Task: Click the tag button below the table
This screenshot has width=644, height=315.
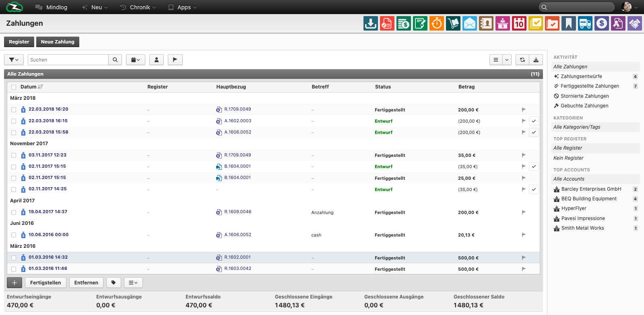Action: [114, 282]
